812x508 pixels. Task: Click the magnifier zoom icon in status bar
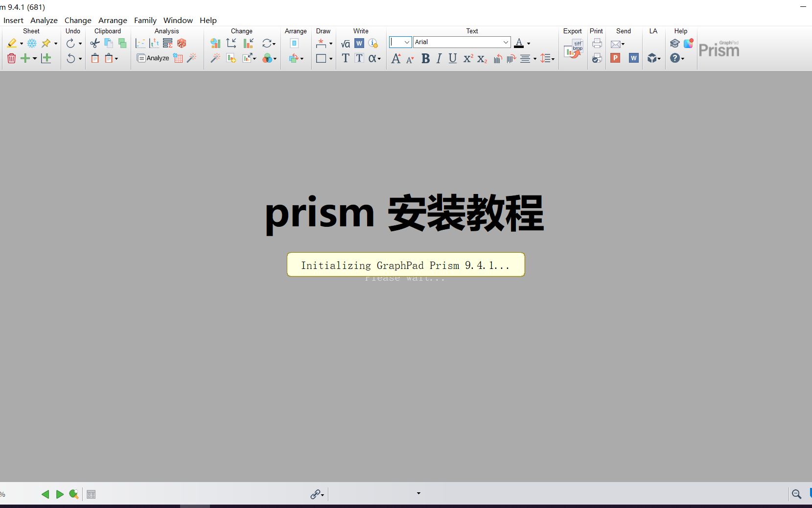pos(797,494)
